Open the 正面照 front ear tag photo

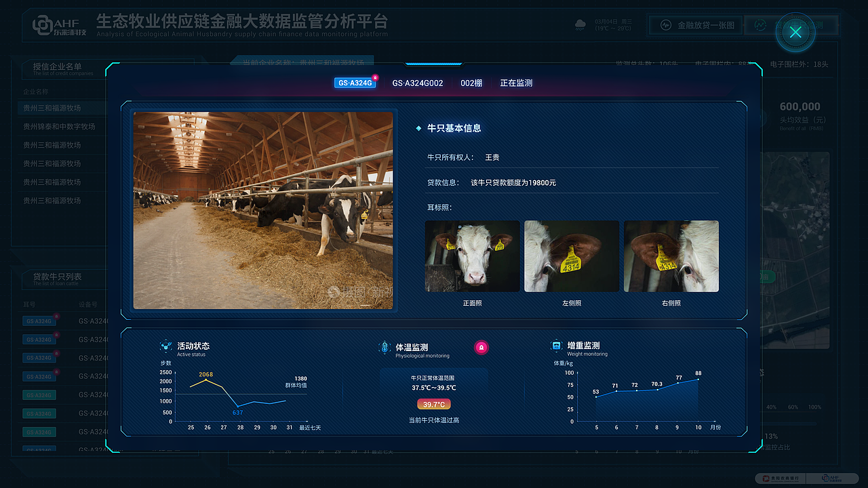[473, 256]
